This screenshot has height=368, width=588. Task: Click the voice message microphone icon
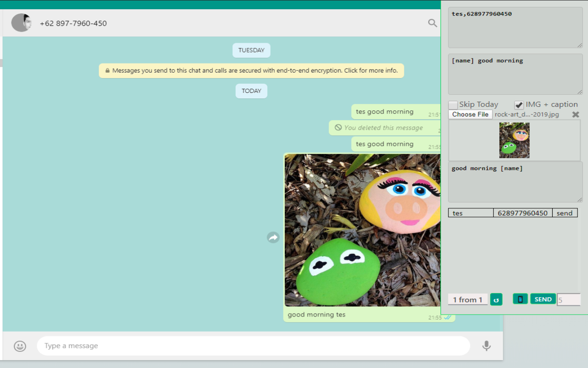pyautogui.click(x=486, y=346)
